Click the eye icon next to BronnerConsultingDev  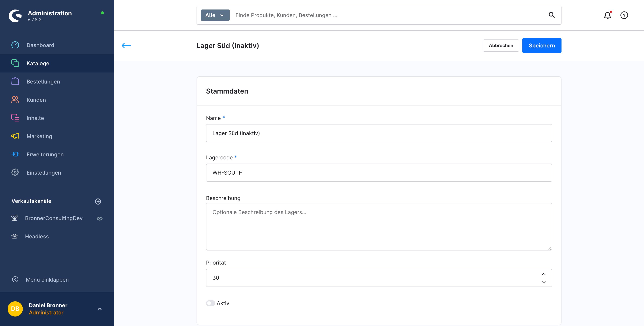(99, 218)
